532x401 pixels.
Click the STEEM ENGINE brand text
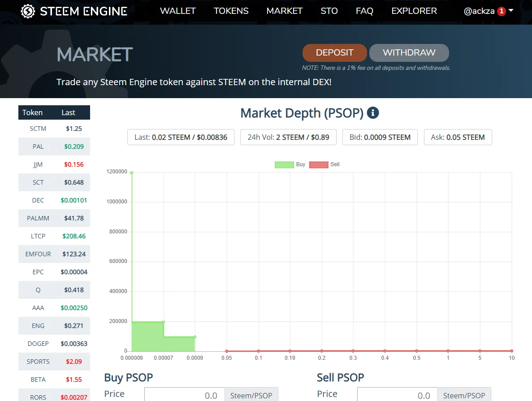coord(84,11)
